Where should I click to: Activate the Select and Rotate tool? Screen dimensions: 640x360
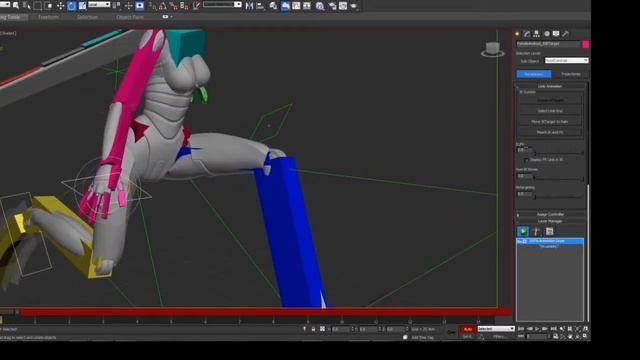(71, 6)
